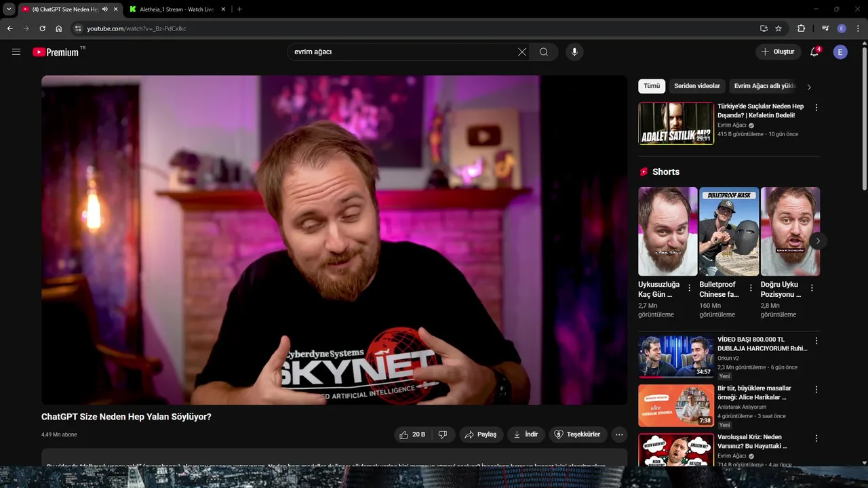Show more filter chips with right chevron

point(808,87)
